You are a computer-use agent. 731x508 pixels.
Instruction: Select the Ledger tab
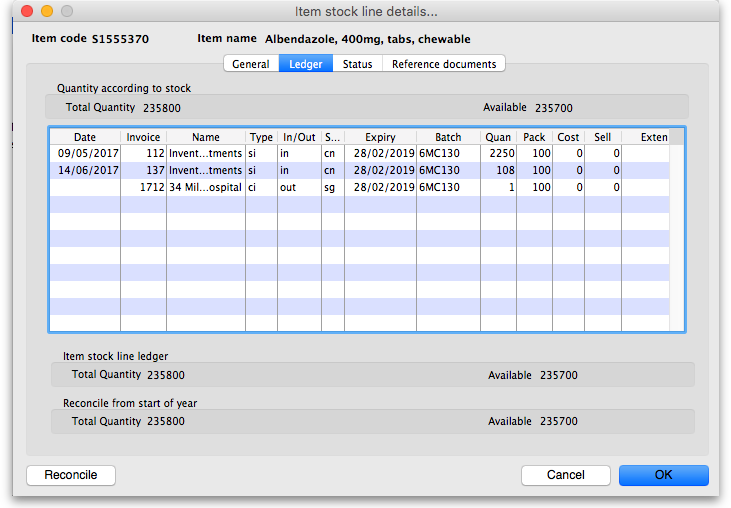click(305, 64)
